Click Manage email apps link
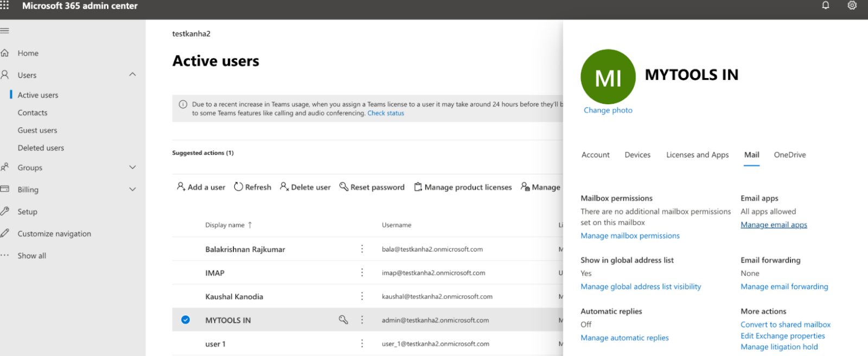This screenshot has height=356, width=868. pyautogui.click(x=774, y=225)
